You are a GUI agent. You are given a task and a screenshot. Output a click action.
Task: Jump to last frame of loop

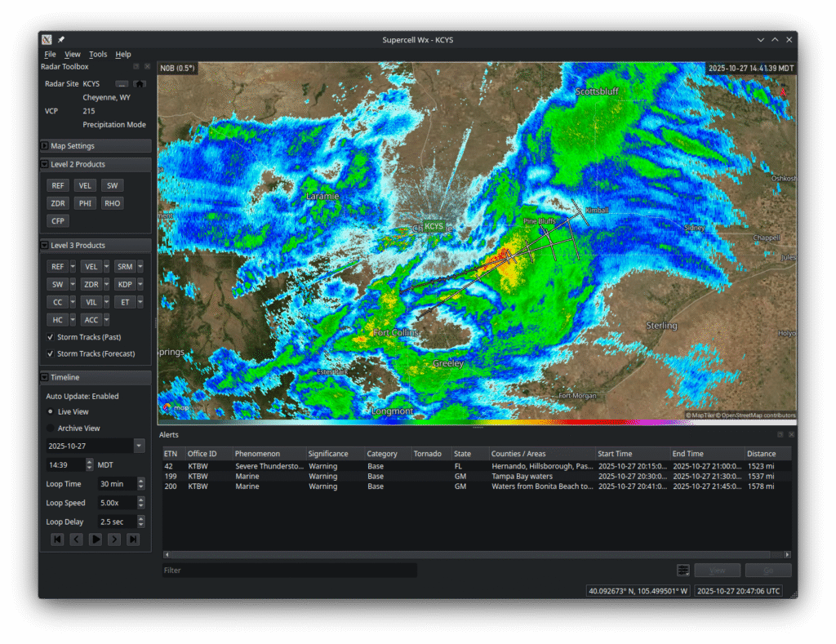(x=133, y=540)
